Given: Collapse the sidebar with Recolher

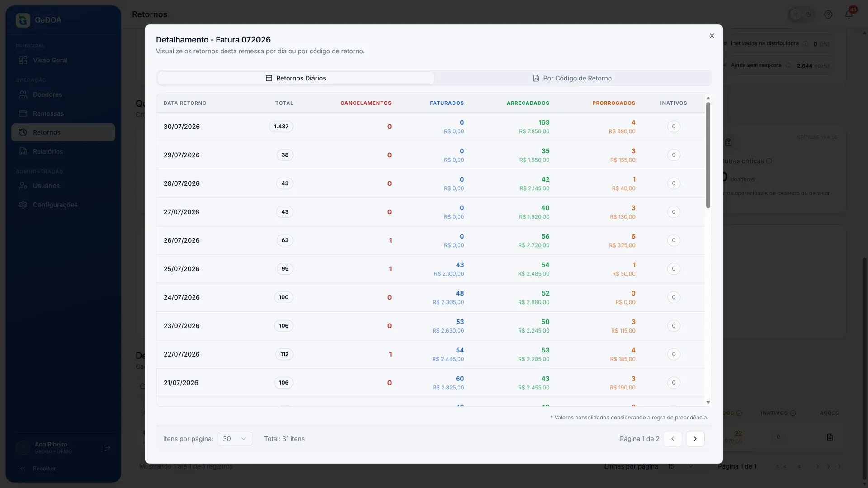Looking at the screenshot, I should click(38, 469).
